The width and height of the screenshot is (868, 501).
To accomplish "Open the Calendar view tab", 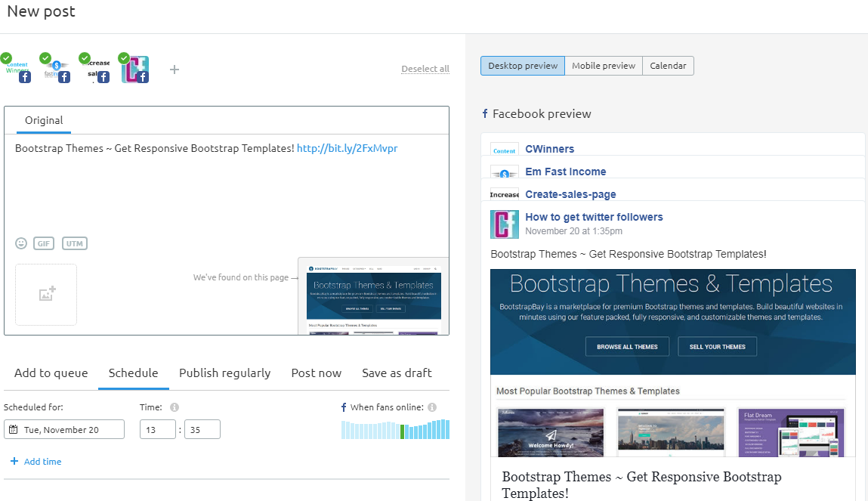I will tap(668, 66).
